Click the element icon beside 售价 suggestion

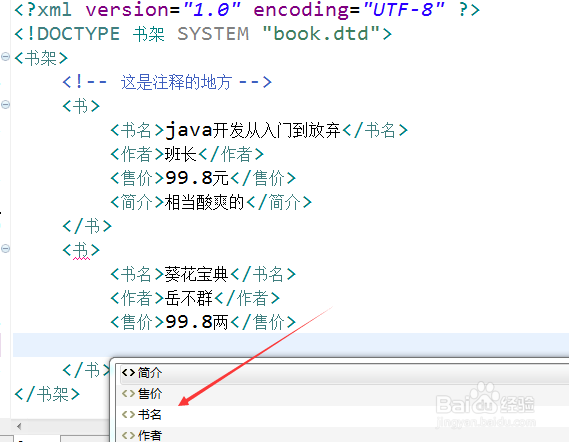pos(128,394)
